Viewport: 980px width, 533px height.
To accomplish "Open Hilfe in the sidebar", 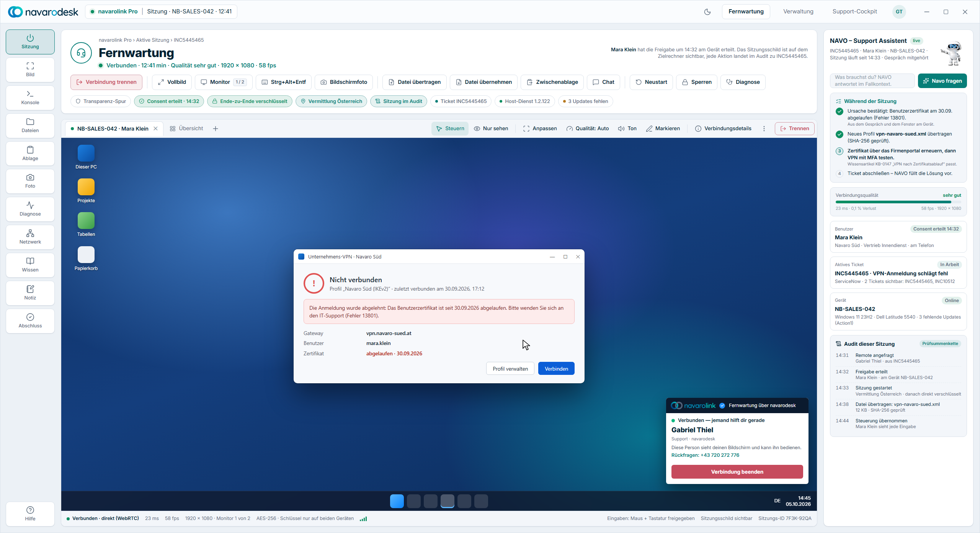I will (x=30, y=514).
